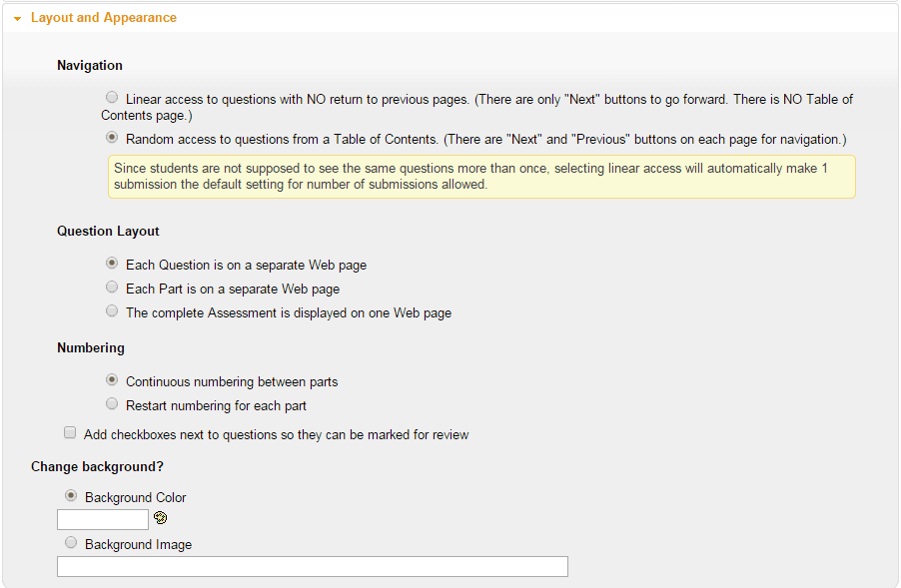Select the Background Image radio button

pyautogui.click(x=71, y=542)
